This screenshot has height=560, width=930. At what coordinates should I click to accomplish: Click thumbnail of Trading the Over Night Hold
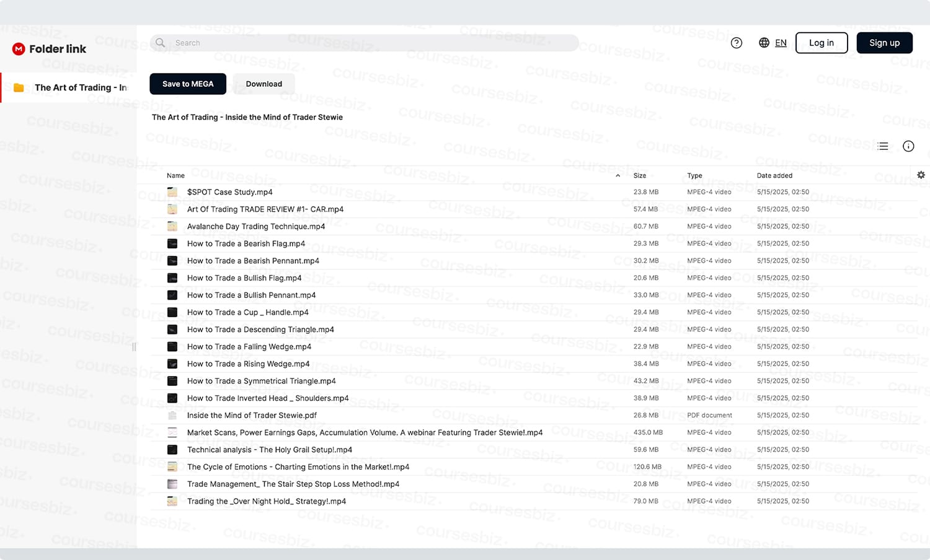172,501
